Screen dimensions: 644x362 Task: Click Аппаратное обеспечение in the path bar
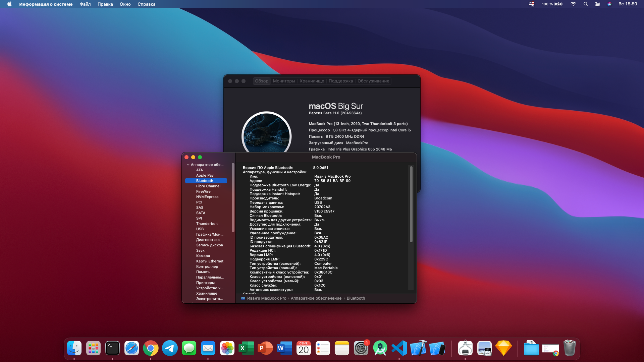coord(316,298)
